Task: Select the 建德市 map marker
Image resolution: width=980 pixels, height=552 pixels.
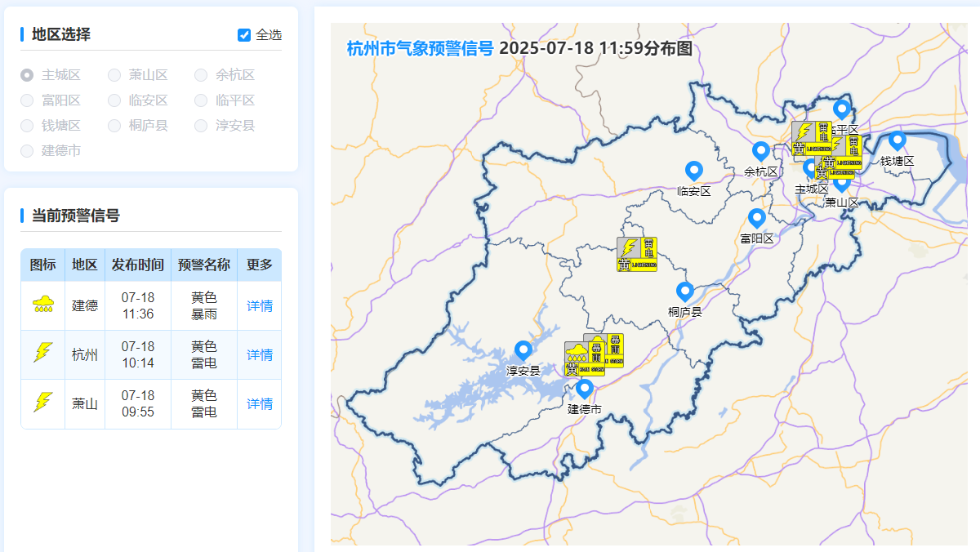Action: [x=584, y=389]
